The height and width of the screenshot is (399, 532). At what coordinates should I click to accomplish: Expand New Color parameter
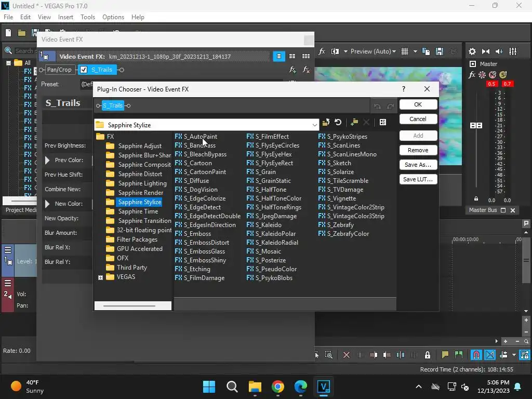(x=47, y=204)
